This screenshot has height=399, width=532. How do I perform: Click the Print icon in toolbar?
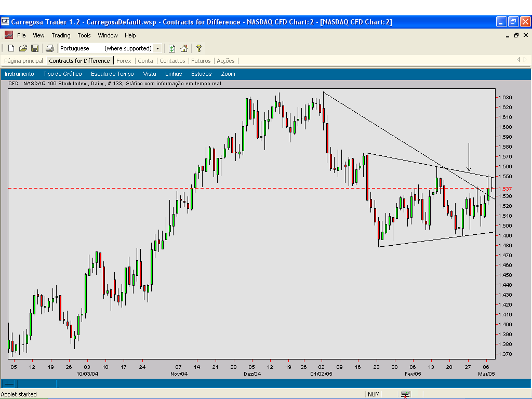pyautogui.click(x=50, y=48)
